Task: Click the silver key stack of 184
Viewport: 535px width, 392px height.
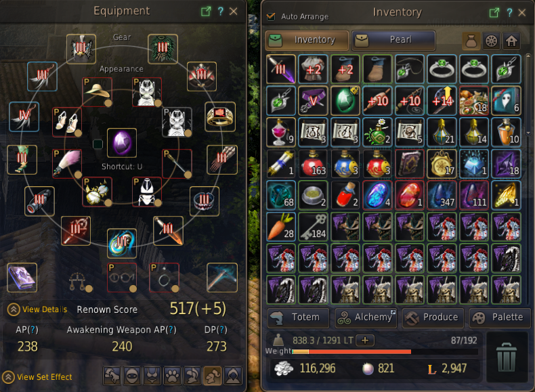Action: (x=313, y=227)
